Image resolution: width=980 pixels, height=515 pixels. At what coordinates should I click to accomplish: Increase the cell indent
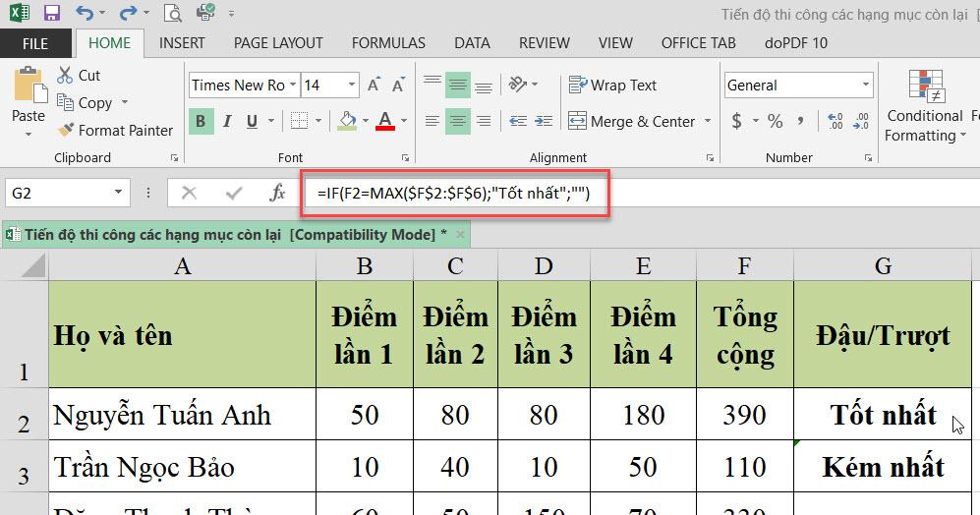544,121
